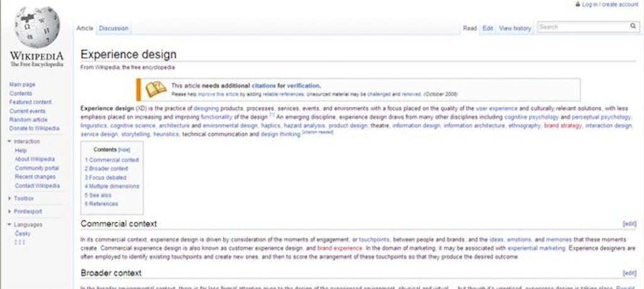Image resolution: width=644 pixels, height=289 pixels.
Task: Click the citation book warning icon
Action: (155, 89)
